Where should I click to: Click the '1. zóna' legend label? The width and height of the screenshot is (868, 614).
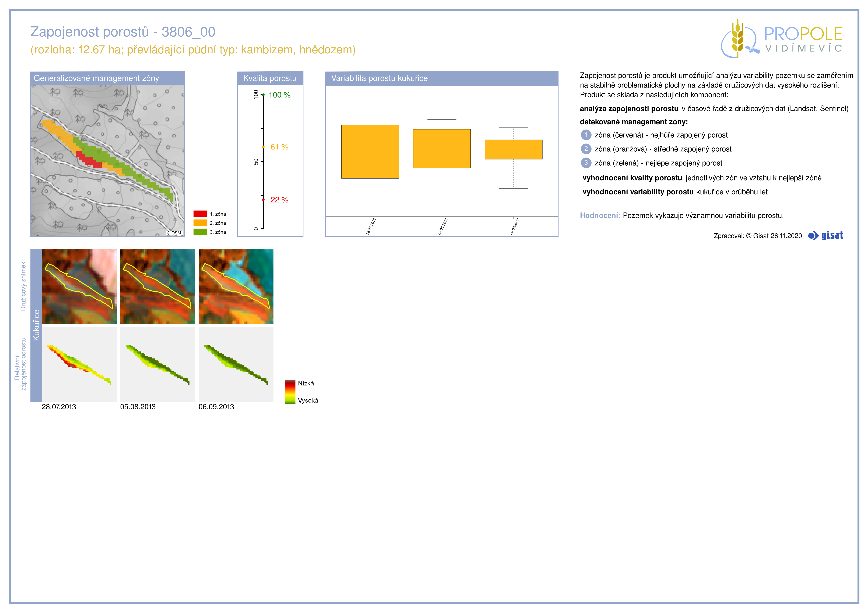pos(218,214)
